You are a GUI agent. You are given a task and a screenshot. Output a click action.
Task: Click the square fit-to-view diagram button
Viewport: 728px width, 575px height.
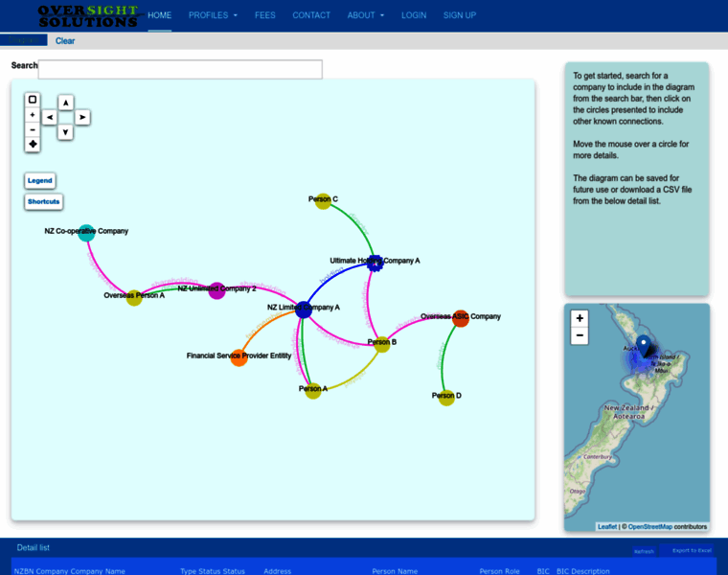pos(33,100)
